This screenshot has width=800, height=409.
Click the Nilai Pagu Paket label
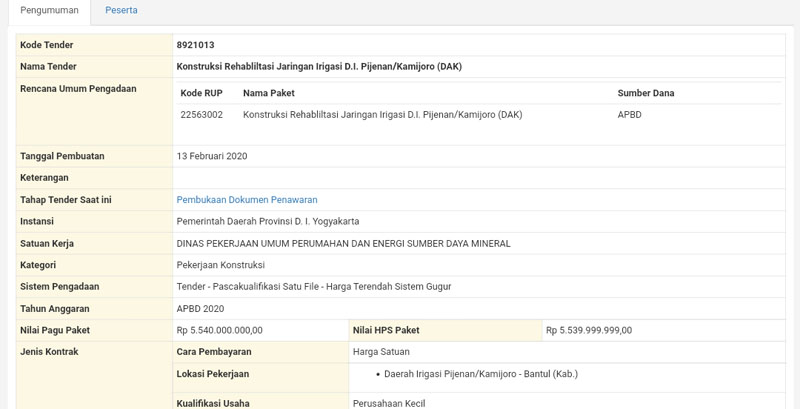[55, 330]
